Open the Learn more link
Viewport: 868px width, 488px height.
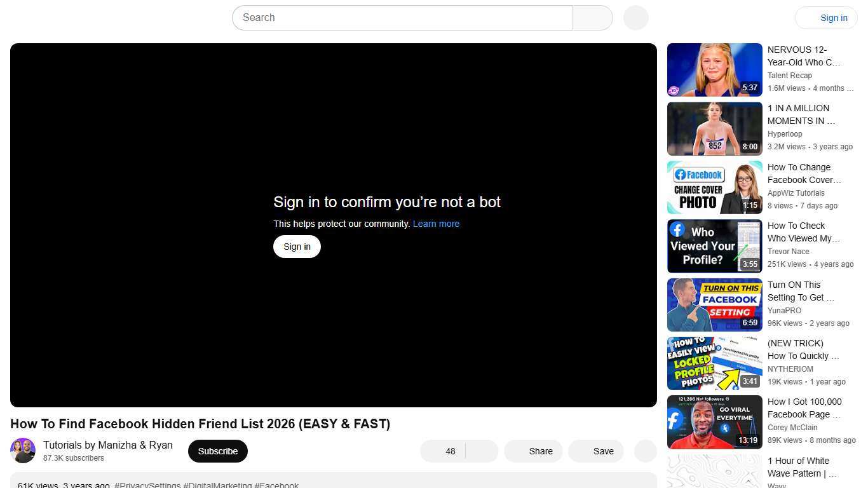[x=436, y=223]
